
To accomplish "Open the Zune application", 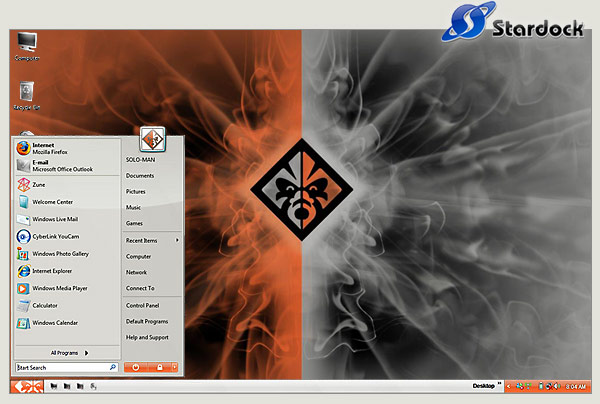I will tap(38, 184).
